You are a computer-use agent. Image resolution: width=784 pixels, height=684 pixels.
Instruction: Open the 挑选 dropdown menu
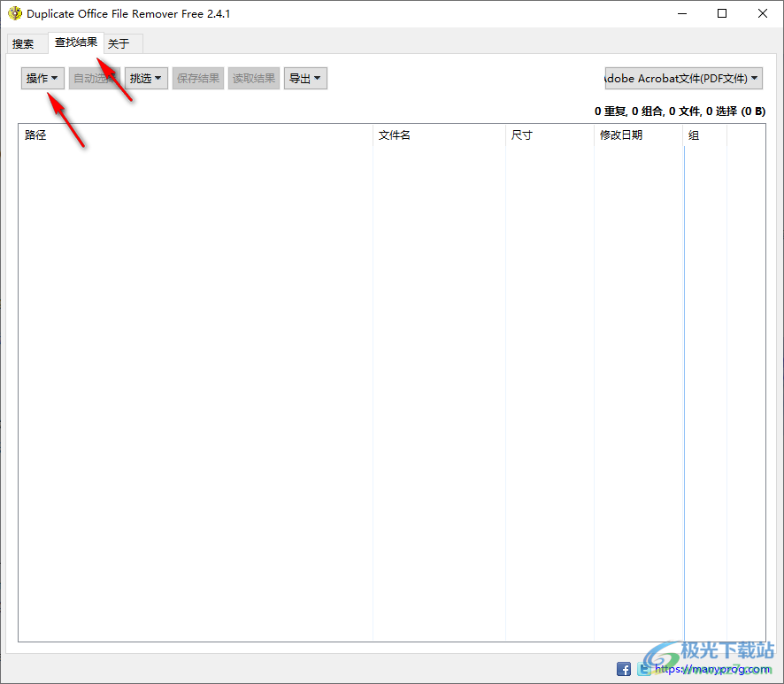pyautogui.click(x=145, y=78)
